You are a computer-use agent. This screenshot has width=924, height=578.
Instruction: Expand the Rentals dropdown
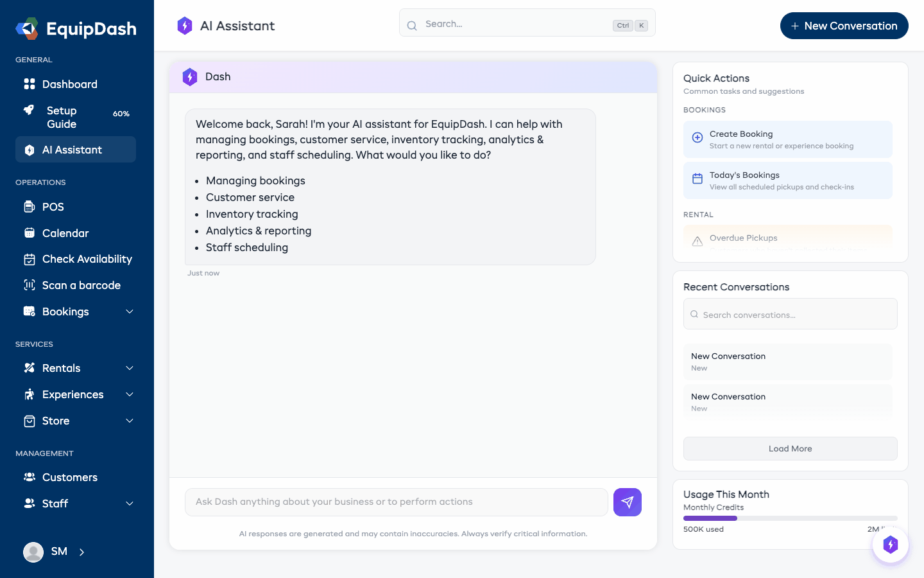tap(129, 368)
